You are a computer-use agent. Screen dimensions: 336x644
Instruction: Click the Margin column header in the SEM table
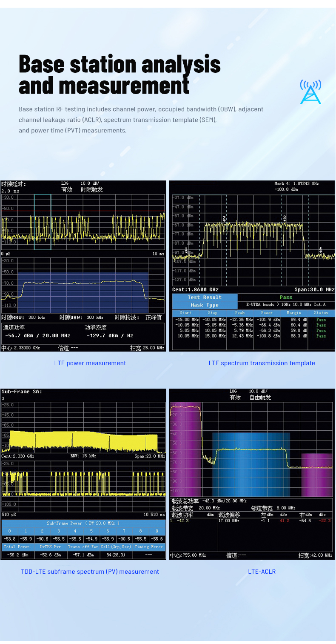(294, 313)
